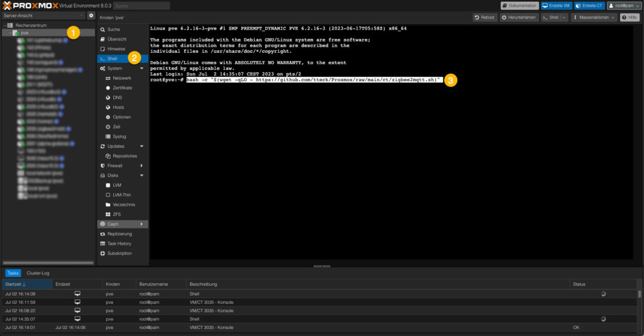Click Erstelle VM button

(x=556, y=6)
